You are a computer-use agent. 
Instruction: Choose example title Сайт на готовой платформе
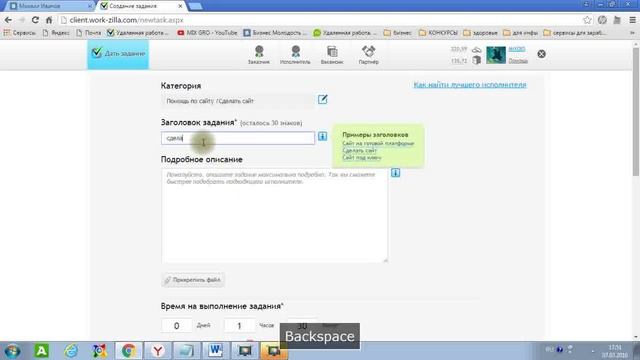378,144
